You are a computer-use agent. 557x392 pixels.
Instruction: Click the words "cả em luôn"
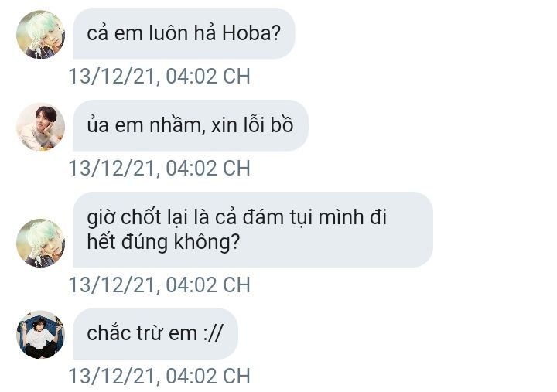click(138, 33)
